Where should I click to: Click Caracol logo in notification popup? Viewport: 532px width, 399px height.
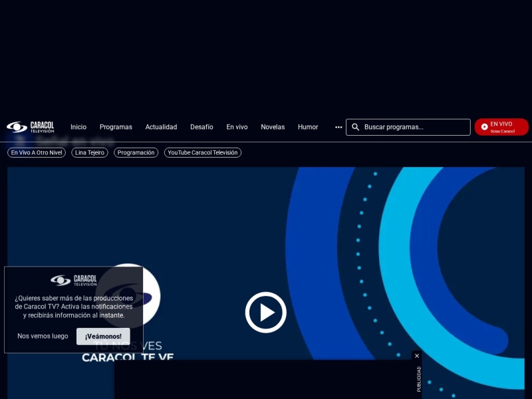click(74, 280)
